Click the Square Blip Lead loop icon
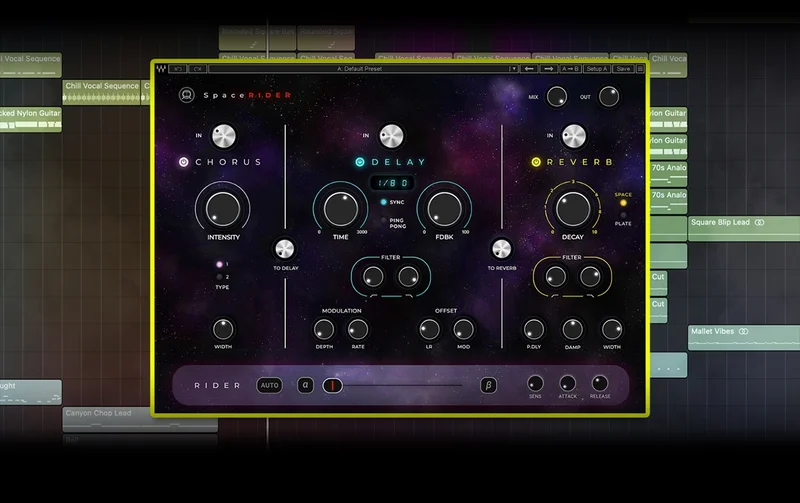 click(759, 222)
